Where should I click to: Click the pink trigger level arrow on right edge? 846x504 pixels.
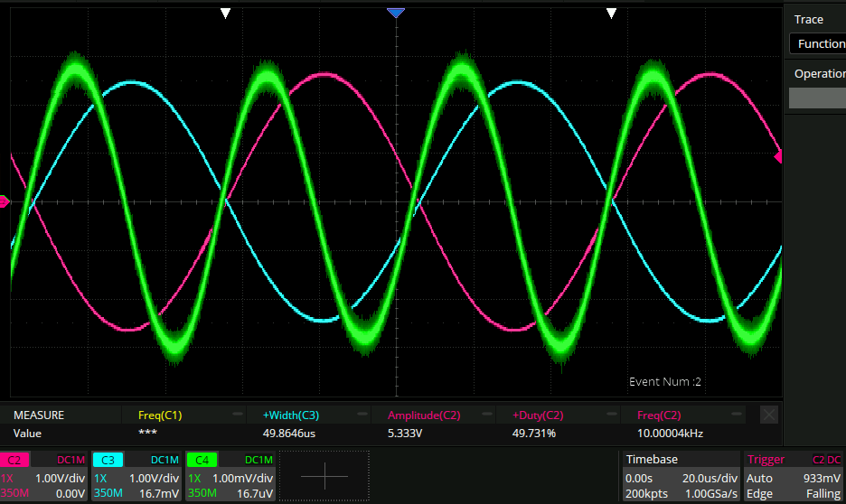tap(778, 158)
